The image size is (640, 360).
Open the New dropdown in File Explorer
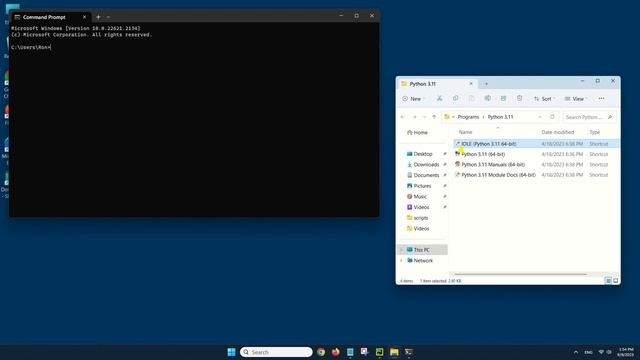coord(414,99)
